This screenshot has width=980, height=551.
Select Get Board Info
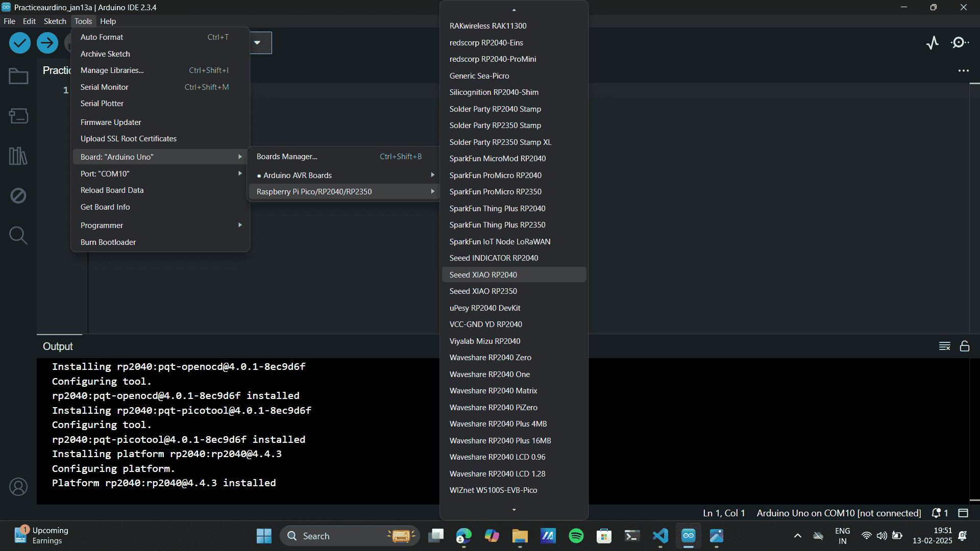click(x=160, y=207)
